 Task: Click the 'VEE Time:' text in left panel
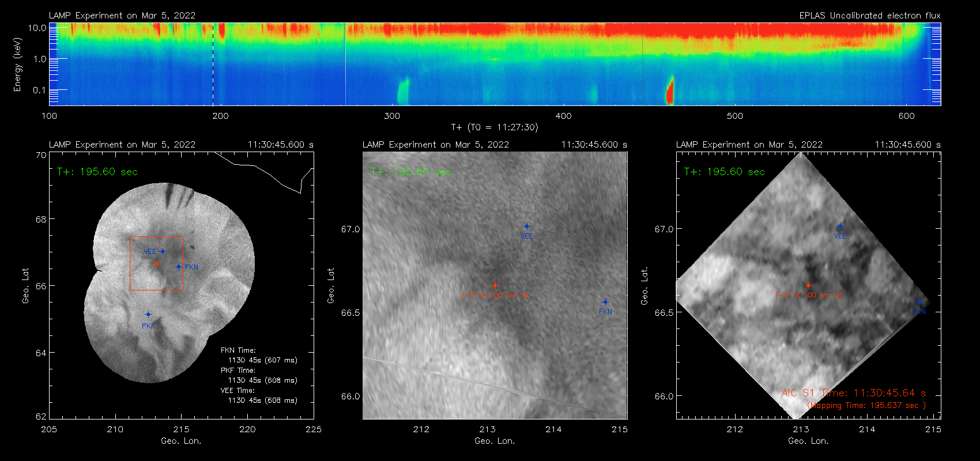coord(238,390)
